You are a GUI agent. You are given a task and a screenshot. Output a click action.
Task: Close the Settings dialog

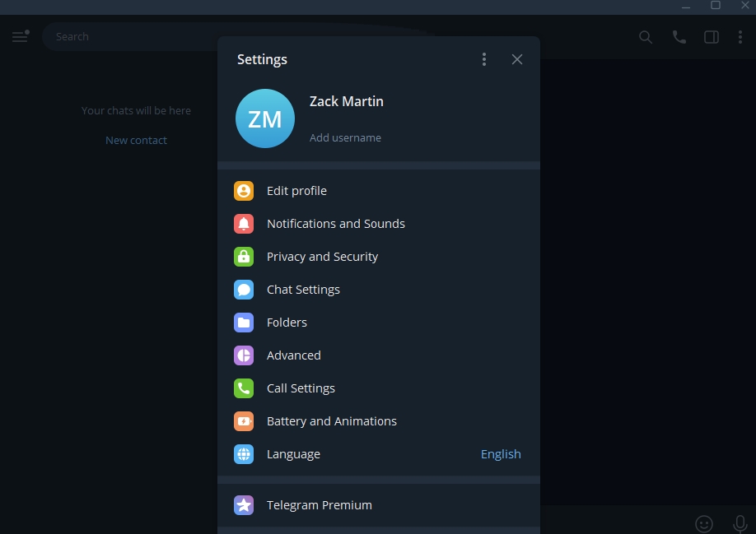(x=517, y=59)
